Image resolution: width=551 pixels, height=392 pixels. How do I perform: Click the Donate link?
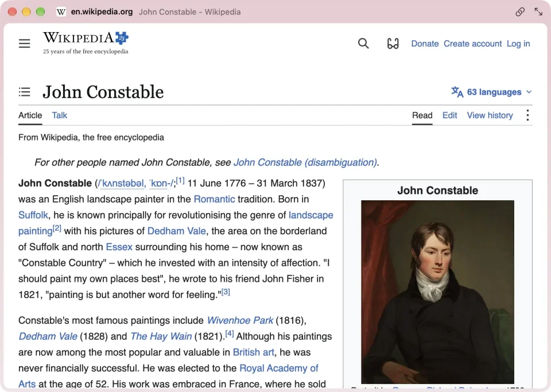click(x=425, y=44)
